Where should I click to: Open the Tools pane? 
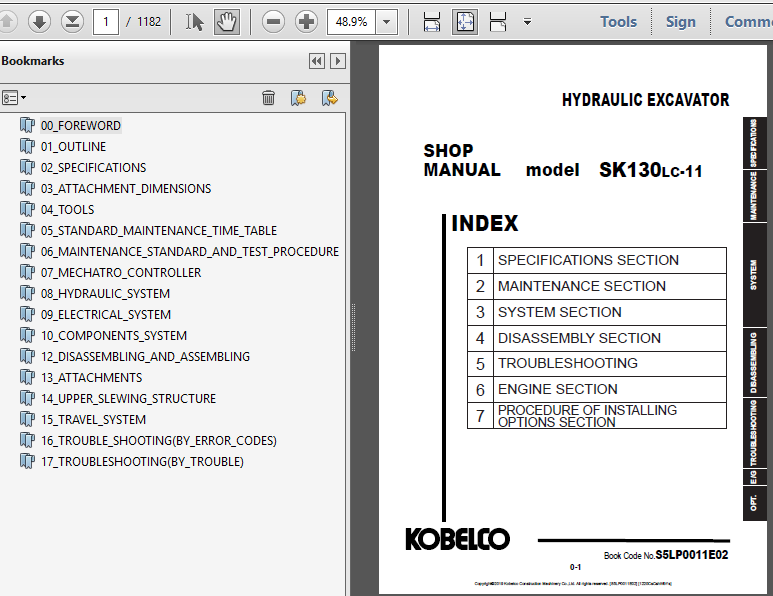point(618,22)
